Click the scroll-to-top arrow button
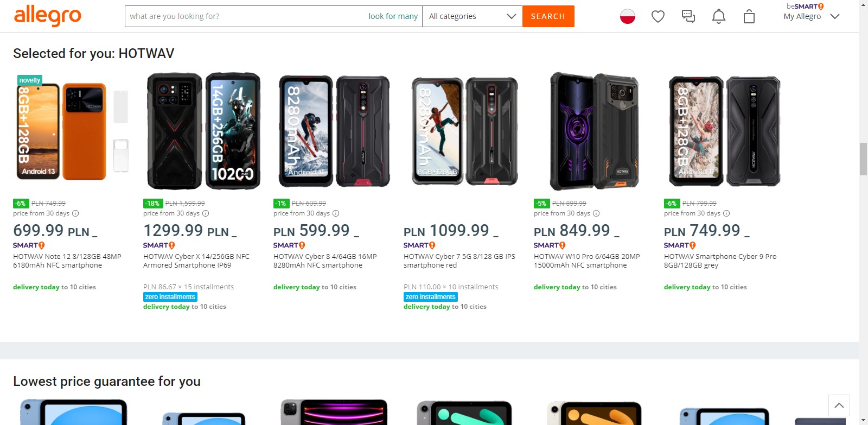The height and width of the screenshot is (425, 868). (x=839, y=405)
